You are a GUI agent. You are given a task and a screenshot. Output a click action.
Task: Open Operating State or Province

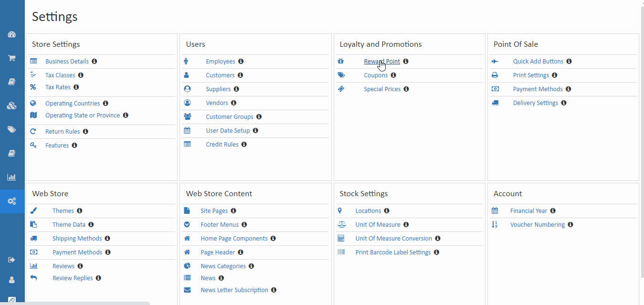click(x=82, y=116)
